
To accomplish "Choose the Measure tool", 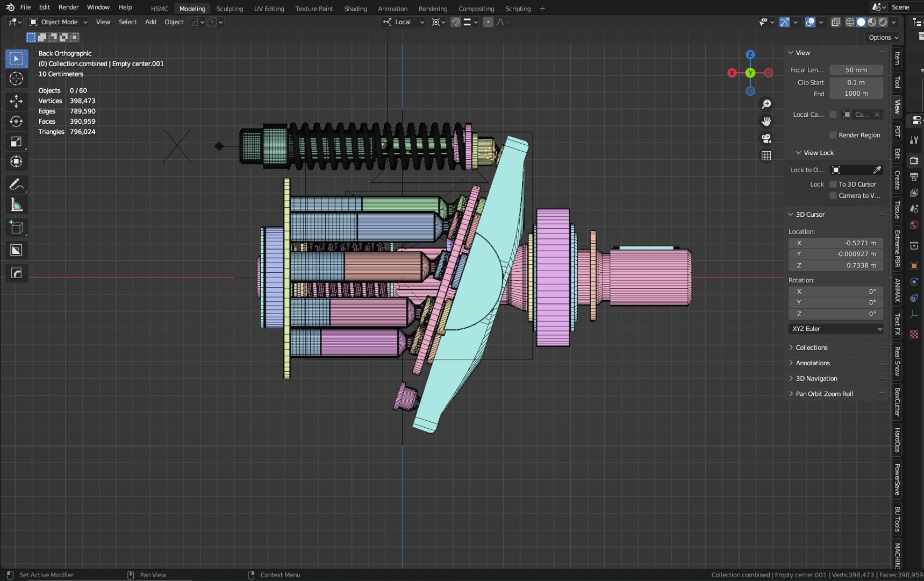I will pos(16,205).
